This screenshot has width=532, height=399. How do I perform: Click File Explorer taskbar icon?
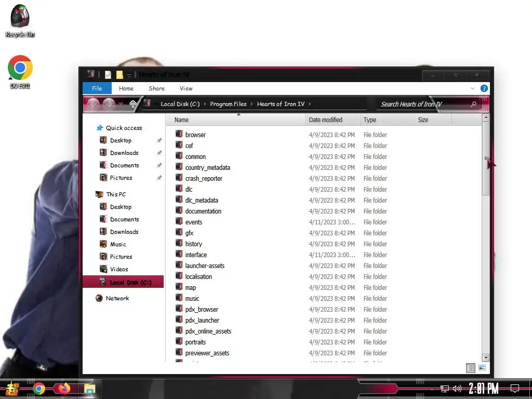coord(89,389)
